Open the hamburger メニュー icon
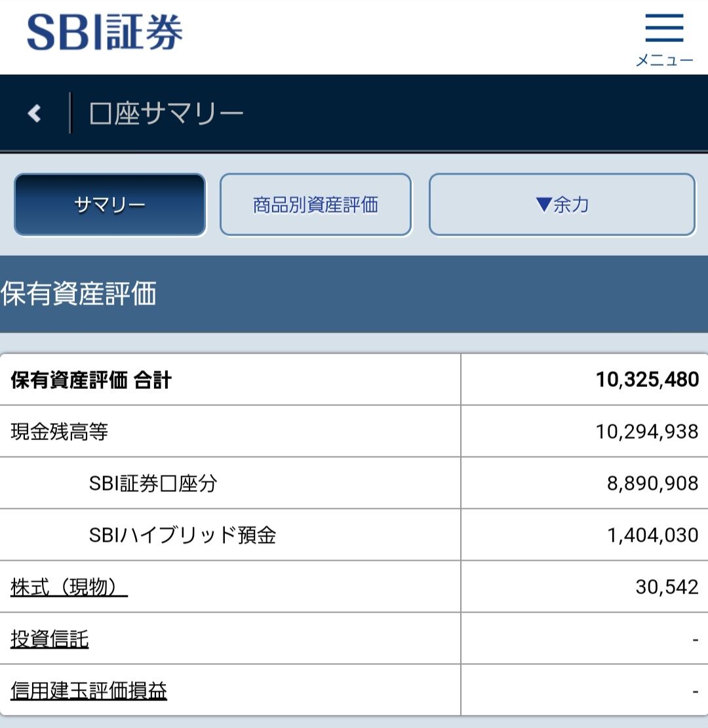708x728 pixels. (x=664, y=39)
